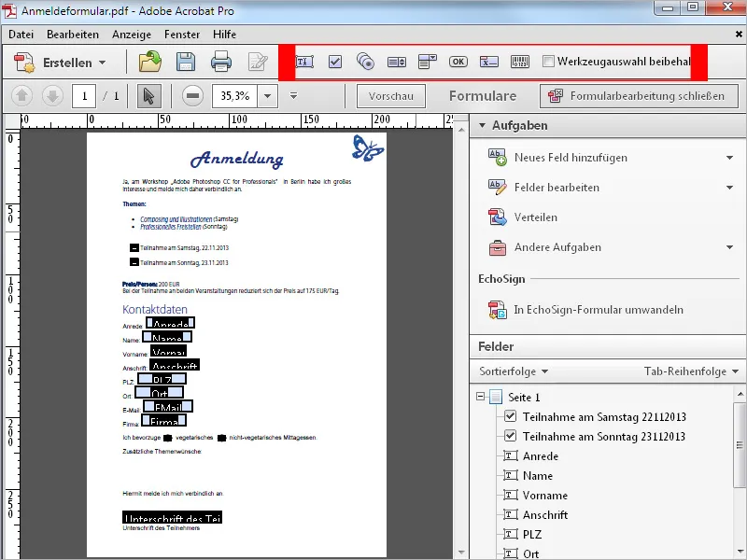Click Formularbearbeitung schließen button
The image size is (747, 560).
point(639,96)
